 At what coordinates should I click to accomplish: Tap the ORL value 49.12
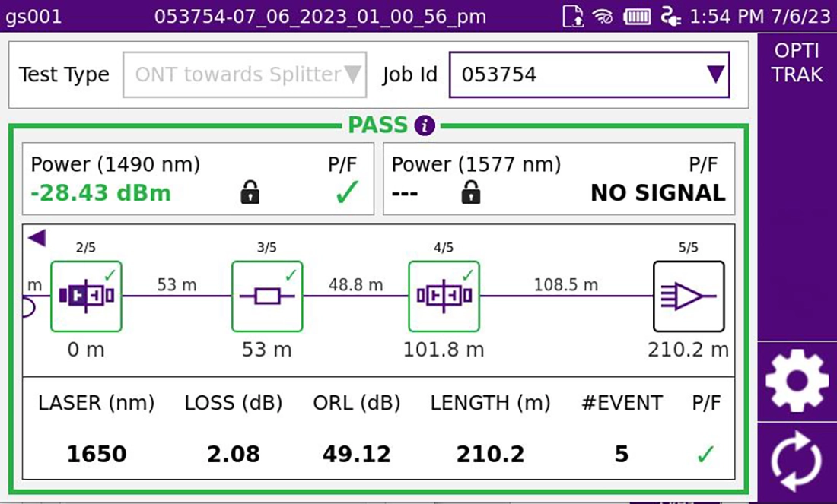pos(357,455)
